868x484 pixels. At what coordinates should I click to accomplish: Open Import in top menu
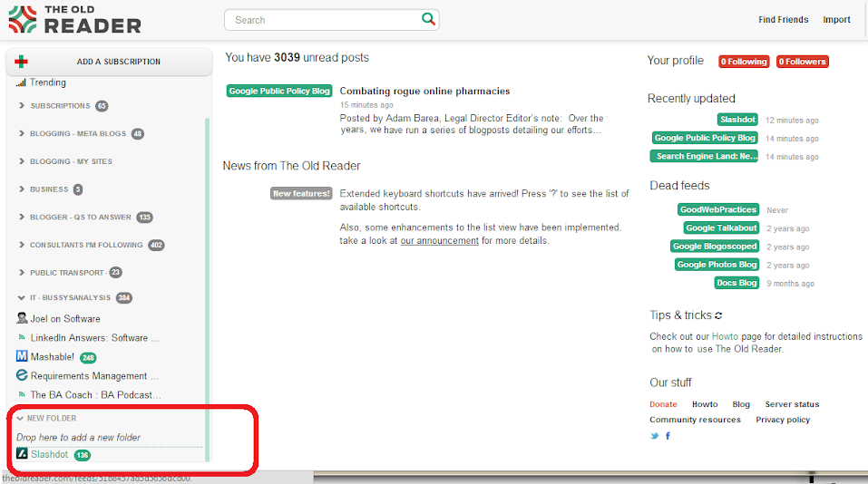coord(836,19)
